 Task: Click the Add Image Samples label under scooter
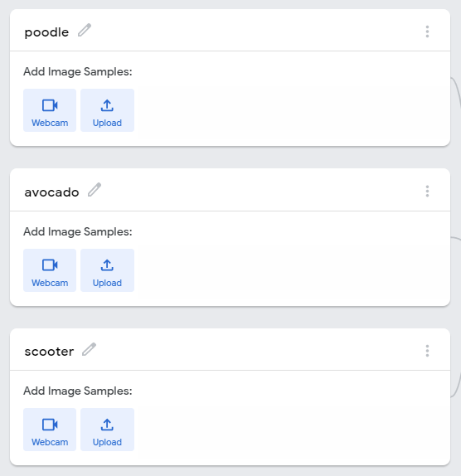point(78,391)
